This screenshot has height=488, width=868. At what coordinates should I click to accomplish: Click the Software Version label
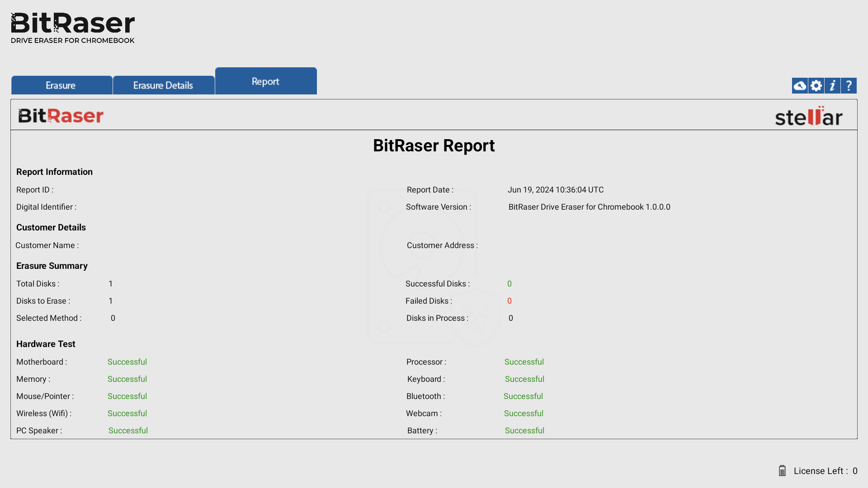coord(439,207)
